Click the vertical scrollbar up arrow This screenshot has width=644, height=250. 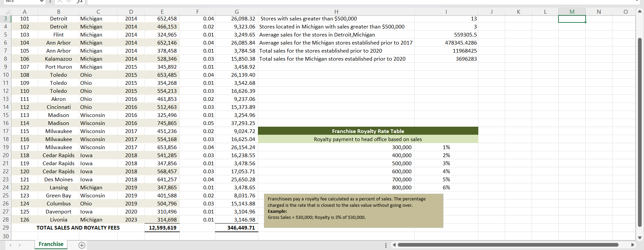pos(640,11)
